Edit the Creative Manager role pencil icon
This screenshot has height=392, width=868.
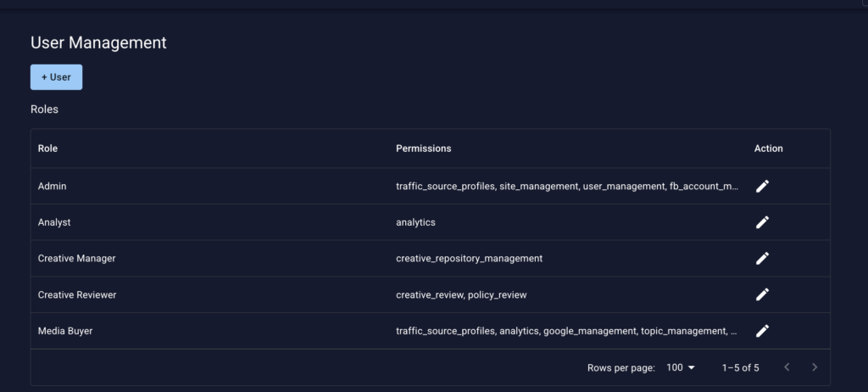(x=762, y=259)
